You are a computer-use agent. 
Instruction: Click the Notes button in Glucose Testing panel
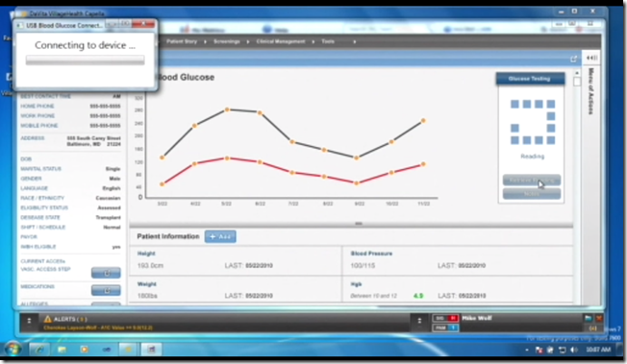tap(532, 194)
